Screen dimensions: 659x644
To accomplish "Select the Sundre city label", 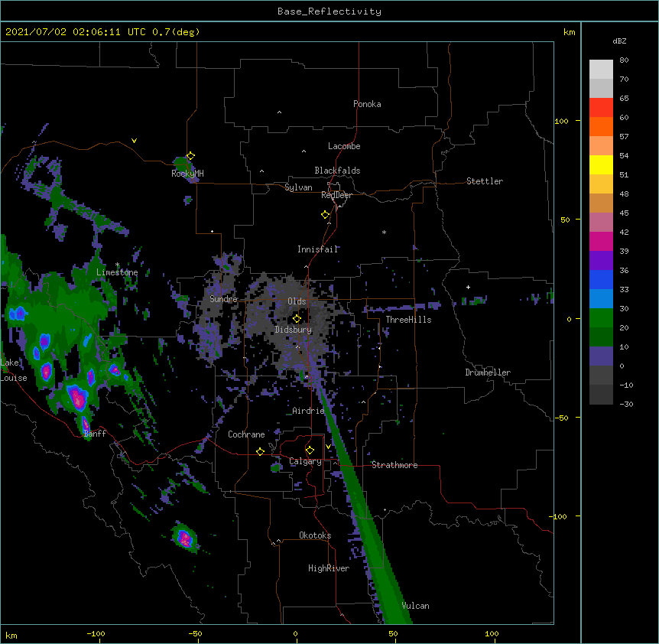I will [223, 299].
